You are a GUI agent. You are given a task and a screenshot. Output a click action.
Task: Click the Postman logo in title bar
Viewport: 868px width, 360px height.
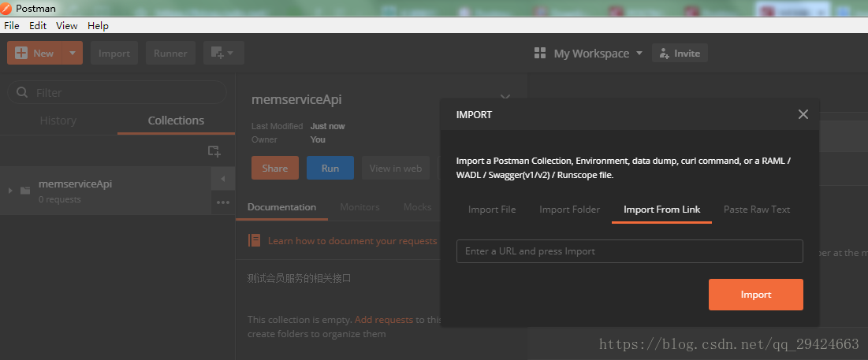tap(7, 9)
